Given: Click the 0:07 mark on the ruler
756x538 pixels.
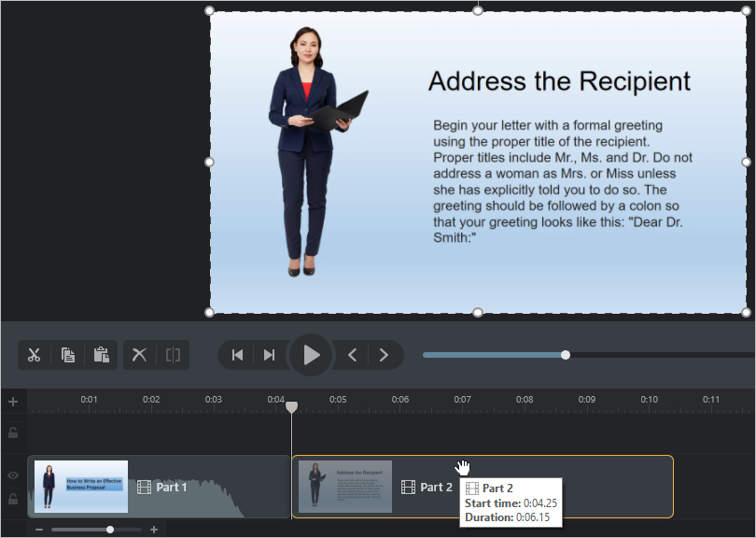Looking at the screenshot, I should click(462, 400).
